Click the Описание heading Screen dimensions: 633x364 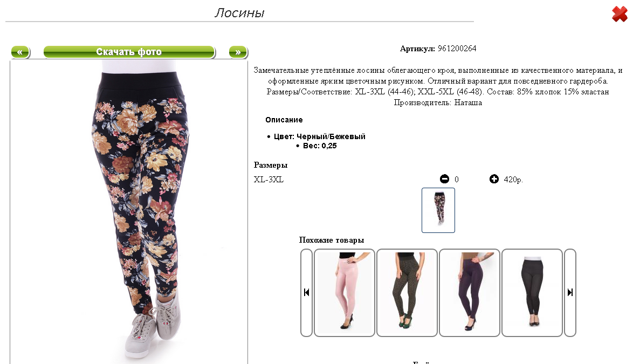click(x=284, y=120)
